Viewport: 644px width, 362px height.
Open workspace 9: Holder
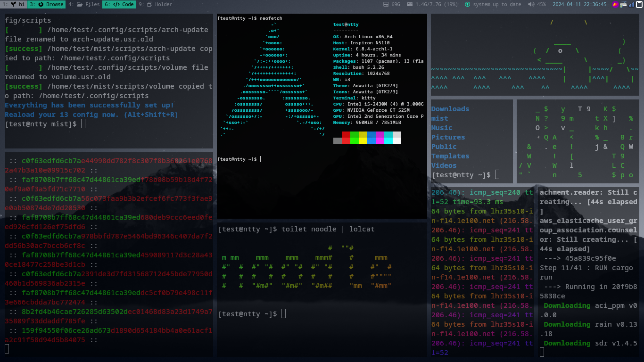(x=156, y=4)
